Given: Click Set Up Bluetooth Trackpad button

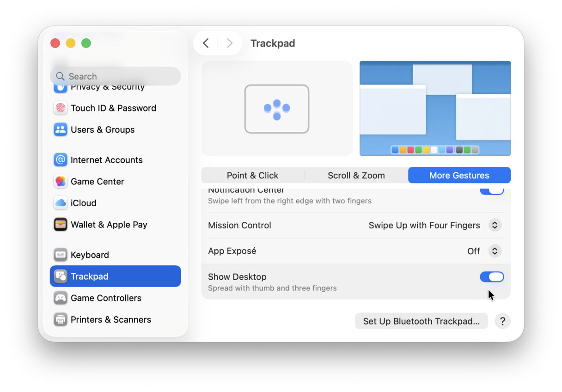Looking at the screenshot, I should [421, 321].
